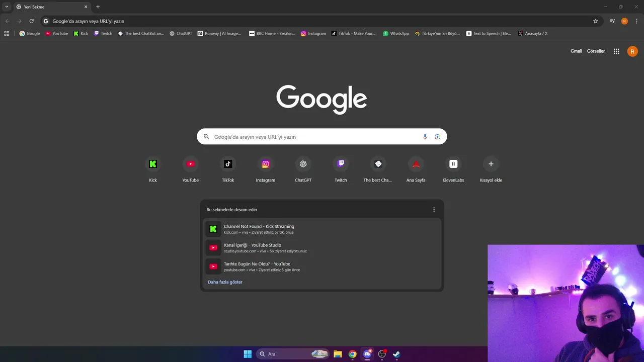
Task: Open the Google apps grid icon
Action: click(x=616, y=51)
